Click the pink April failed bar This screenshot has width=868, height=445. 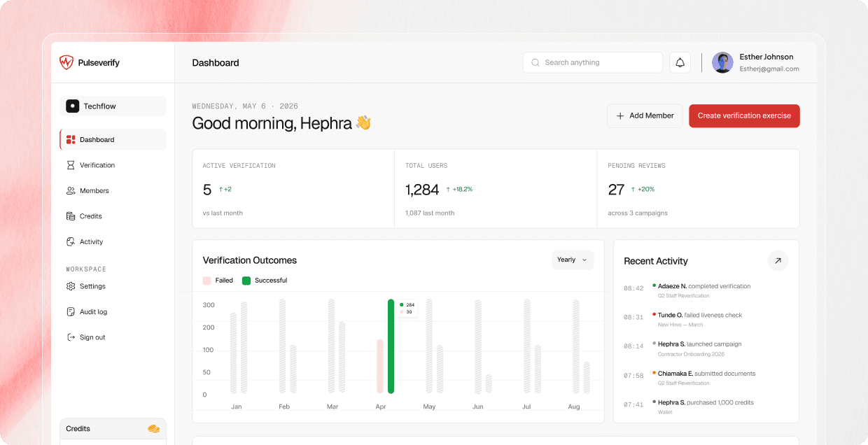(x=380, y=367)
